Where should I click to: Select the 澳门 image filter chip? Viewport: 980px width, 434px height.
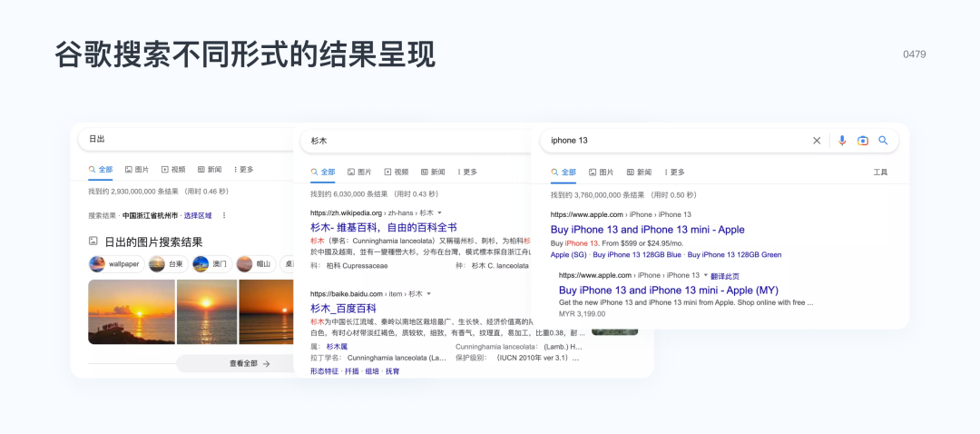tap(211, 264)
